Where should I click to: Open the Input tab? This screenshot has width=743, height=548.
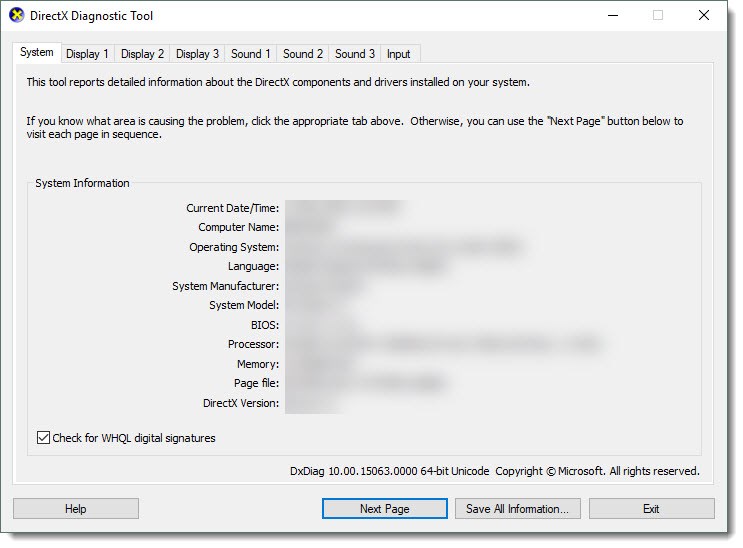pyautogui.click(x=399, y=54)
